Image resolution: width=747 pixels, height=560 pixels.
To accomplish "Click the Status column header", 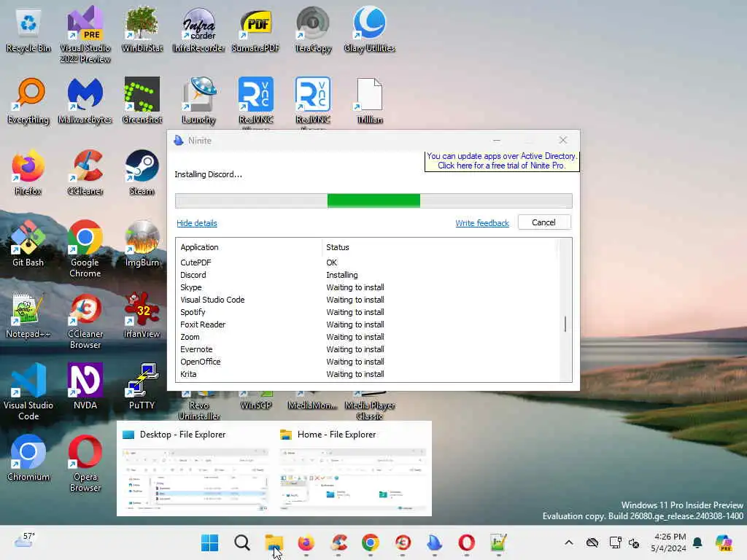I will (x=439, y=247).
